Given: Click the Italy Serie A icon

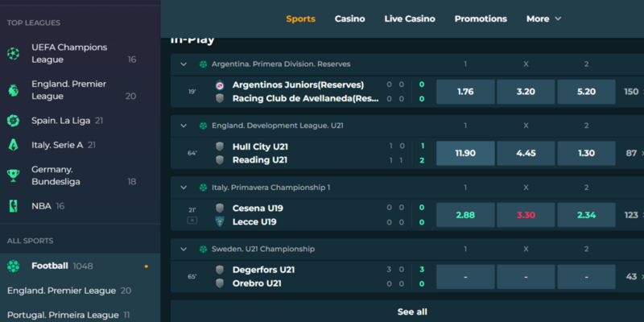Looking at the screenshot, I should 13,145.
